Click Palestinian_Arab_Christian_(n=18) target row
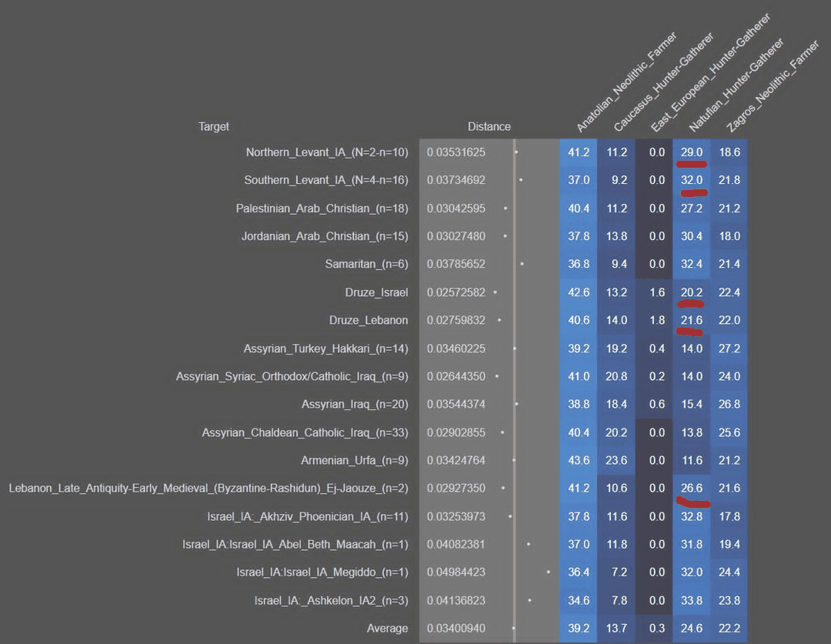The width and height of the screenshot is (831, 644). [x=322, y=209]
